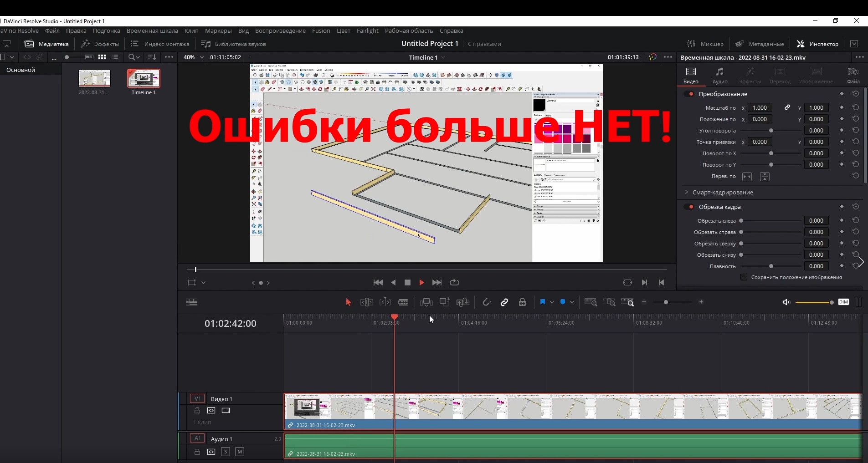The height and width of the screenshot is (463, 868).
Task: Click the detail zoom icon
Action: click(610, 302)
